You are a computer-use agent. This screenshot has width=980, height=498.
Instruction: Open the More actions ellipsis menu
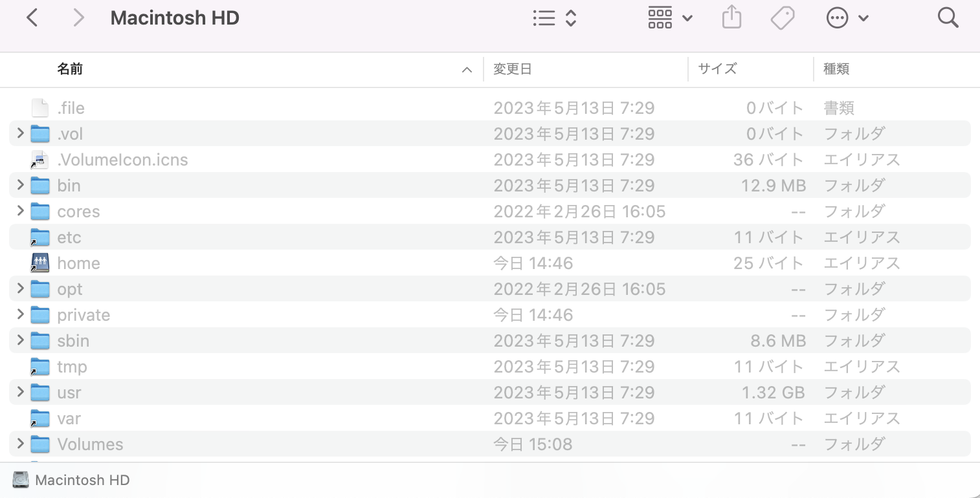click(847, 18)
